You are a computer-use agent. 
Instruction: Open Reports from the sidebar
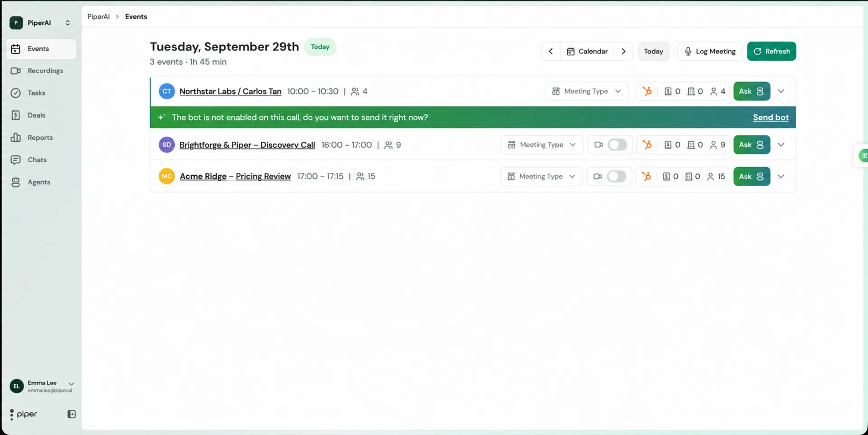pos(41,137)
